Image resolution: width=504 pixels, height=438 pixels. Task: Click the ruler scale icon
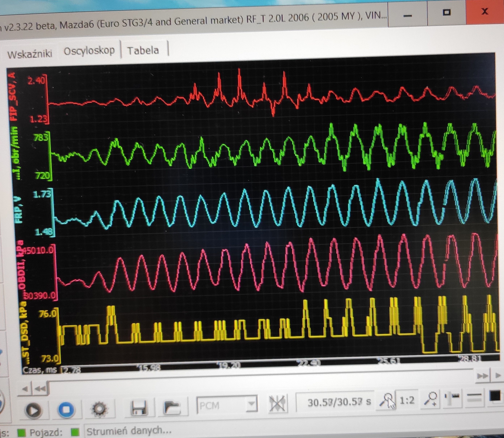click(452, 397)
